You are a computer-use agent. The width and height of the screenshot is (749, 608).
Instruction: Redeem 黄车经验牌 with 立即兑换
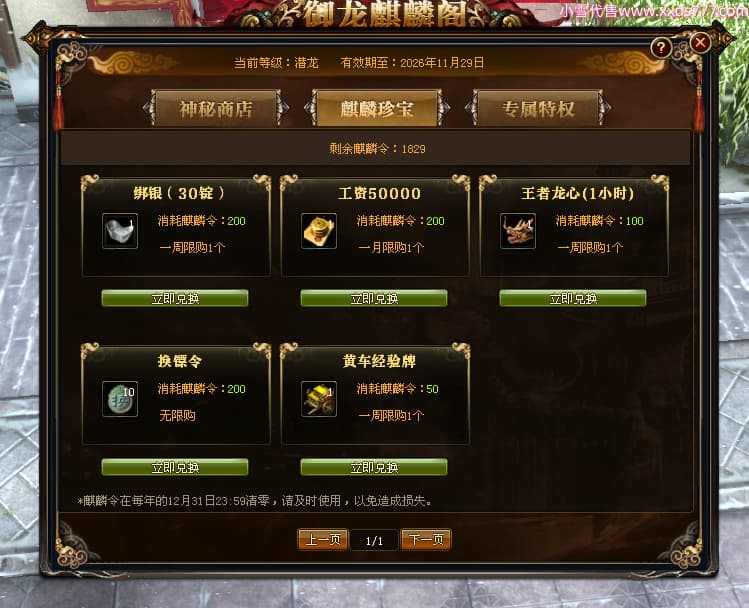click(x=374, y=467)
